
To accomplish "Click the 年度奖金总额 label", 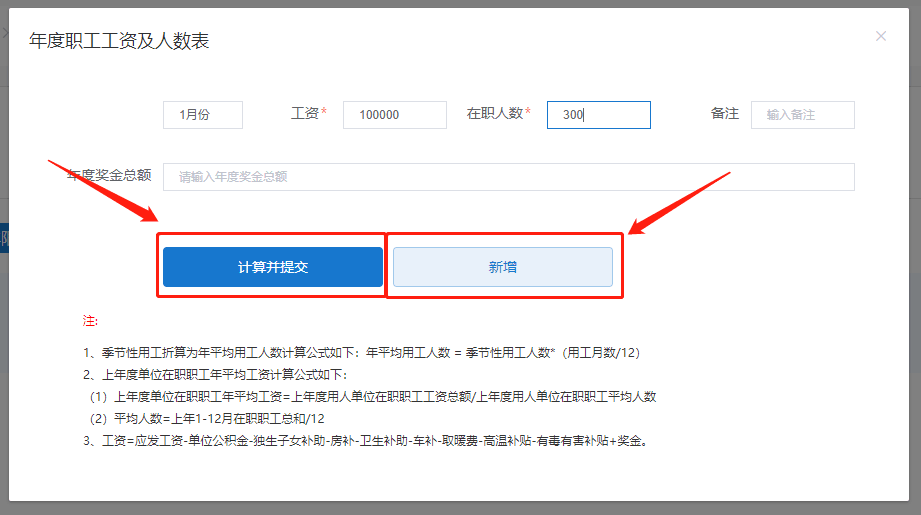I will coord(109,176).
